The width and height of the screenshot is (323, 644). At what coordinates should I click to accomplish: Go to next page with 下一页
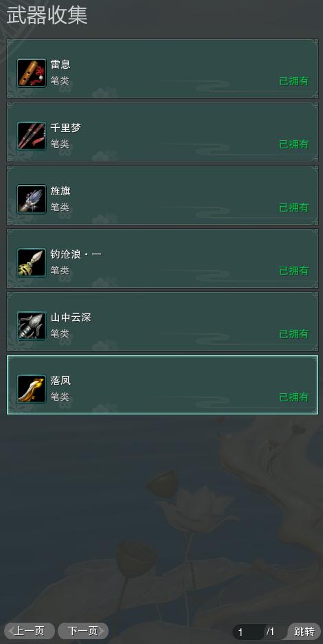point(83,631)
